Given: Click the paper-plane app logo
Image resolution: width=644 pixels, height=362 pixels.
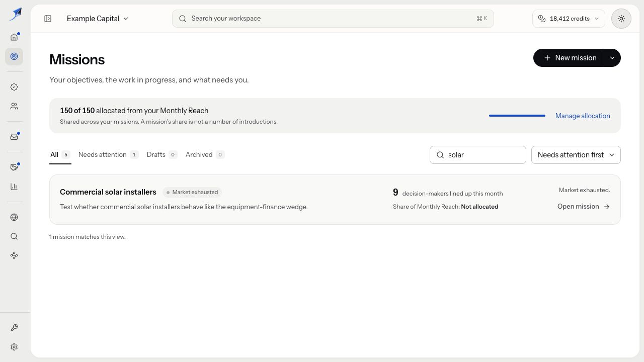Looking at the screenshot, I should point(15,14).
